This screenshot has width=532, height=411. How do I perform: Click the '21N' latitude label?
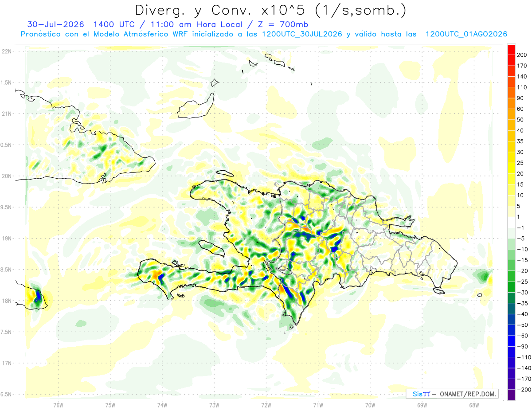point(6,114)
